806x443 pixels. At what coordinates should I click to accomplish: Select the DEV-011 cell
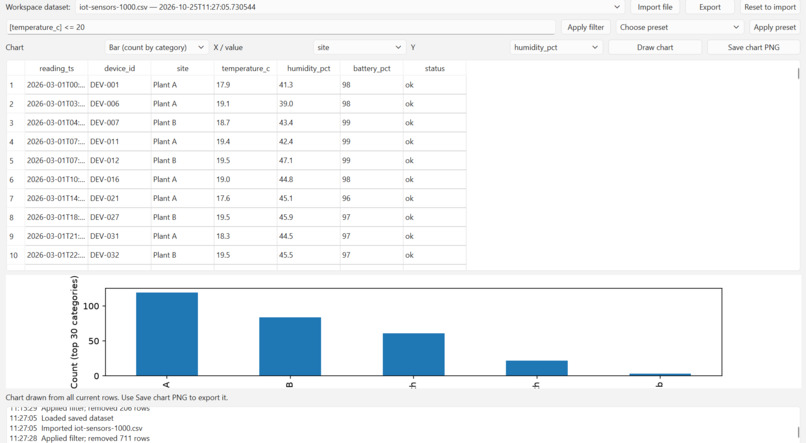click(x=119, y=141)
